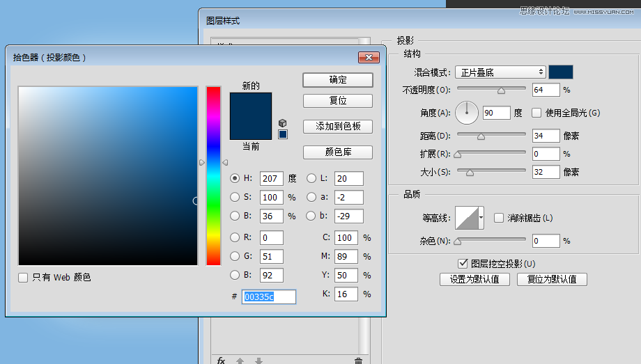The height and width of the screenshot is (364, 641).
Task: Click the delete effect trash icon
Action: click(358, 361)
